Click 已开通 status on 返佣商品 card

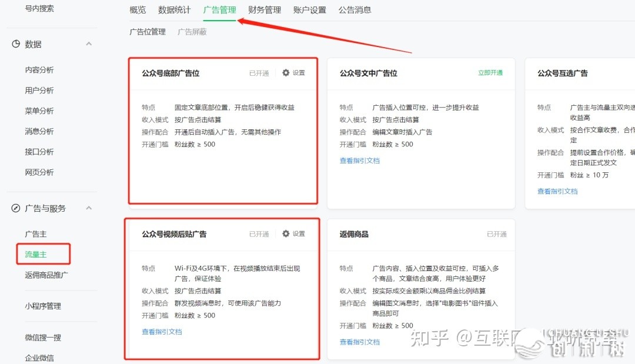tap(496, 234)
